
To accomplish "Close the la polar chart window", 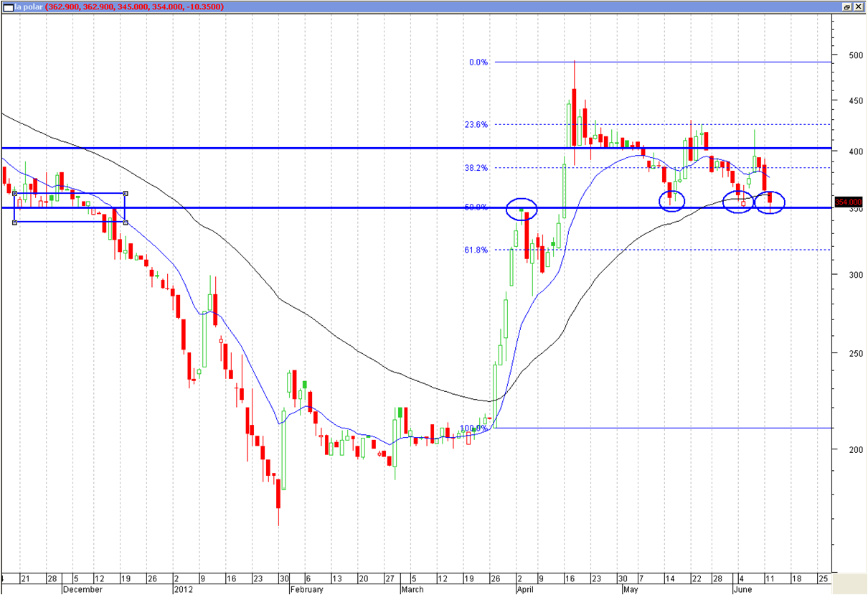I will point(858,6).
